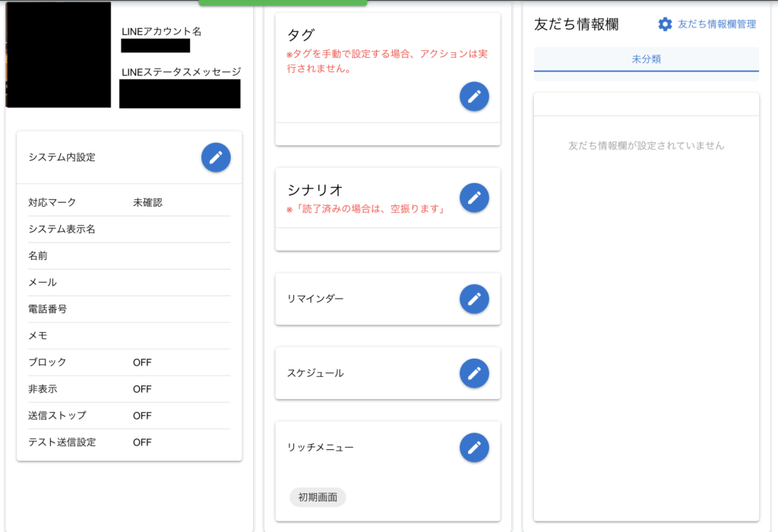The image size is (778, 532).
Task: Click the 初期画面 chip
Action: pyautogui.click(x=318, y=498)
